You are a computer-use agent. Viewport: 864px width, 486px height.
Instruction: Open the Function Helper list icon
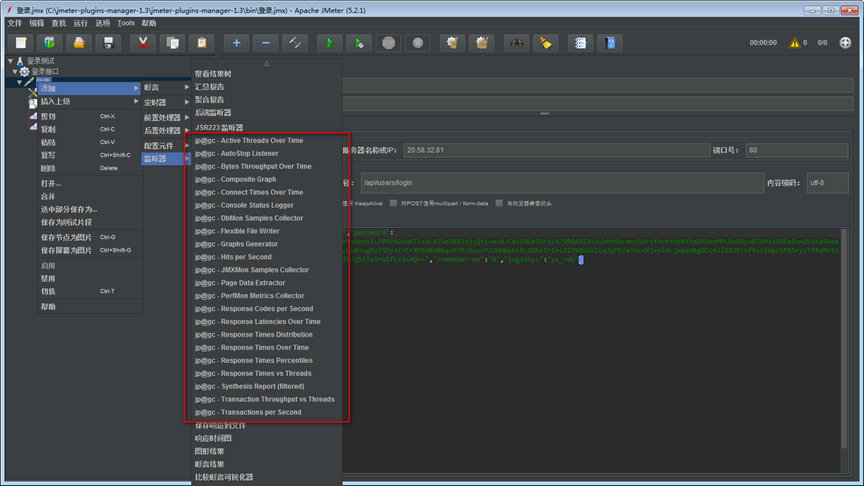[x=580, y=43]
